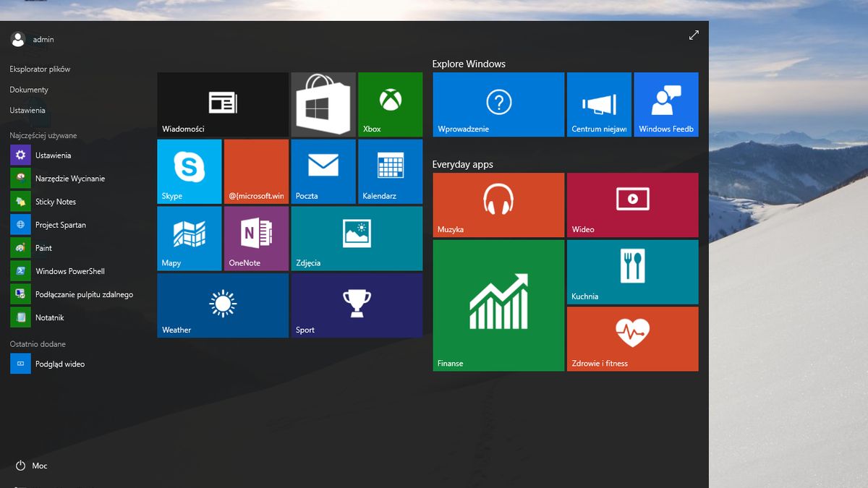This screenshot has height=488, width=868.
Task: Open the Sport trophy tile
Action: click(x=357, y=305)
